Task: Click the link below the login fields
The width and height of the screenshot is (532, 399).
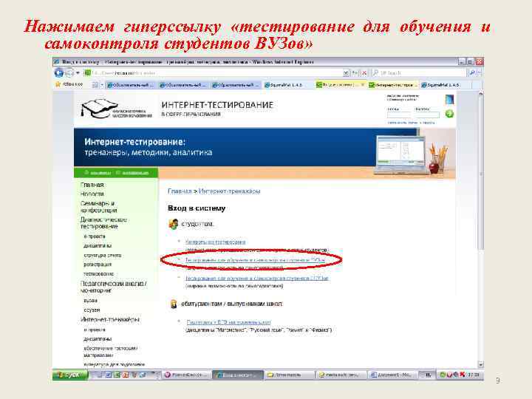Action: [411, 123]
